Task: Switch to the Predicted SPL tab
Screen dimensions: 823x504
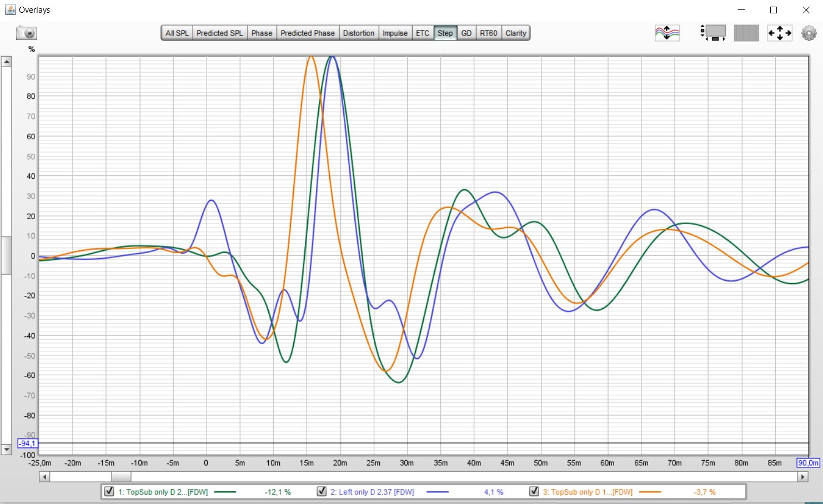Action: pos(220,33)
